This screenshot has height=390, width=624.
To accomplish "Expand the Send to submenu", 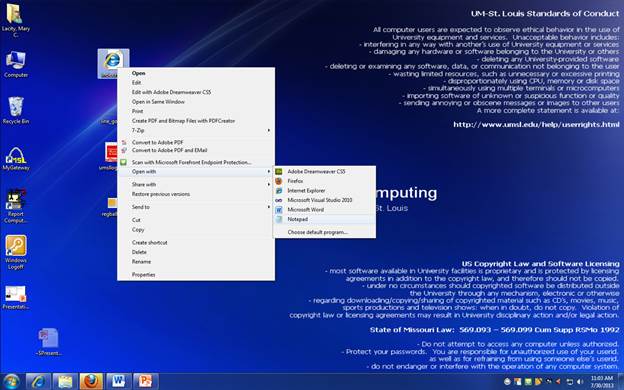I will tap(195, 207).
